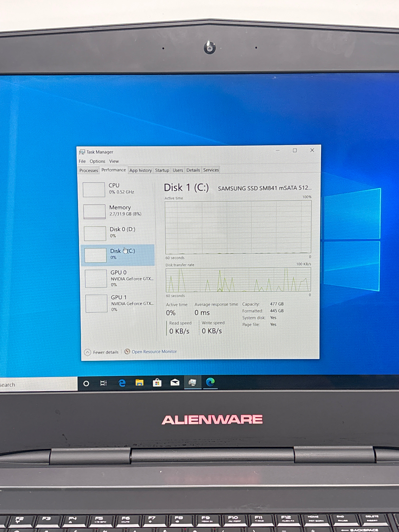Click the SAMSUNG SSD SM841 mSATA label
This screenshot has height=532, width=399.
(x=265, y=188)
